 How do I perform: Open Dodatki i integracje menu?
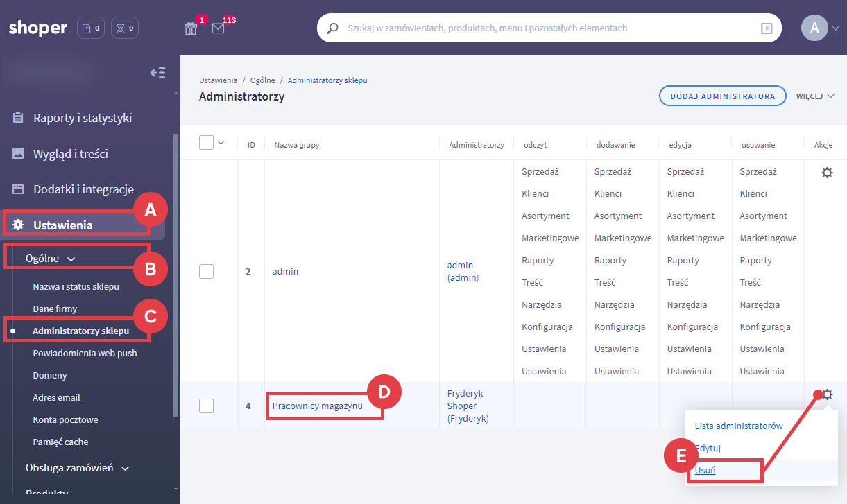coord(83,189)
